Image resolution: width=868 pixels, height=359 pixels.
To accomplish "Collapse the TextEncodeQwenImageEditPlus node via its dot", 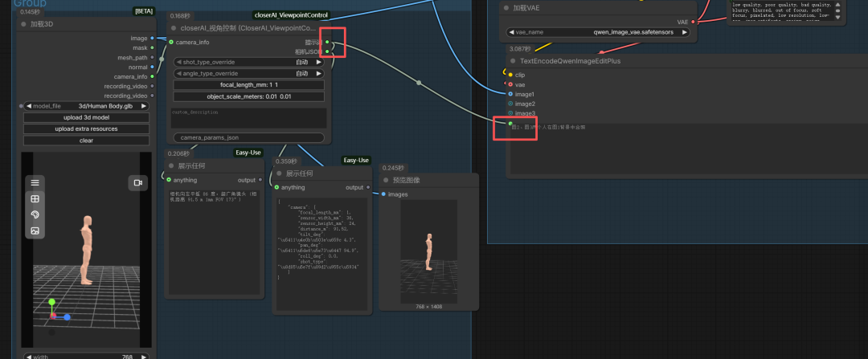I will 511,61.
